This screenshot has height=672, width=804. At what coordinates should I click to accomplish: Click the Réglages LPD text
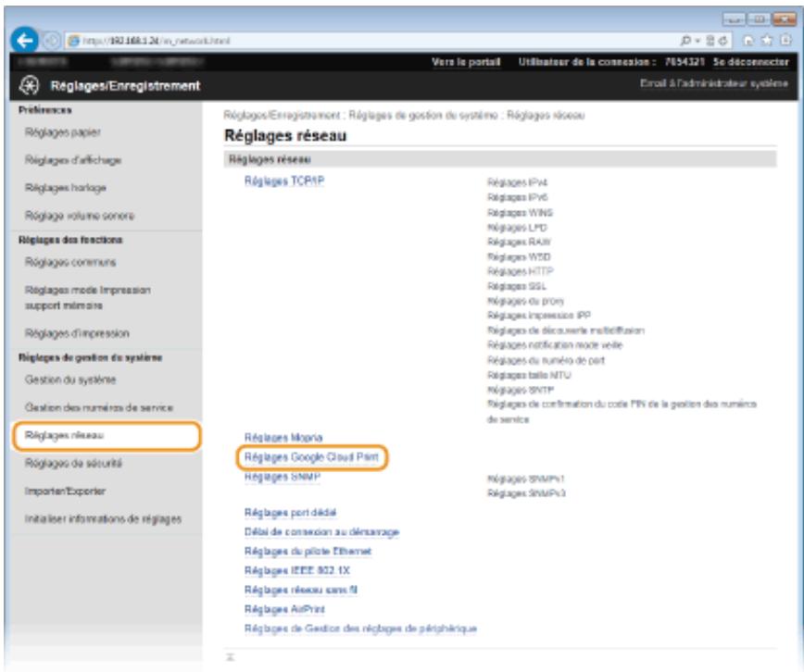[x=517, y=227]
